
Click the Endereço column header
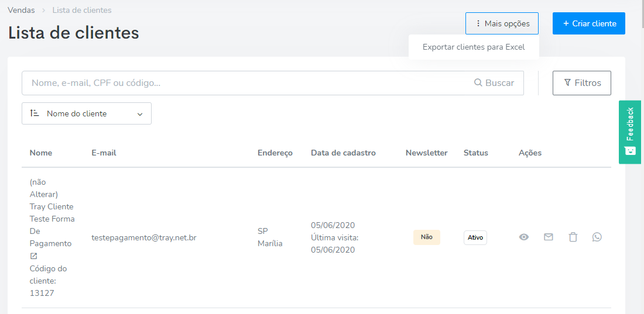[275, 153]
